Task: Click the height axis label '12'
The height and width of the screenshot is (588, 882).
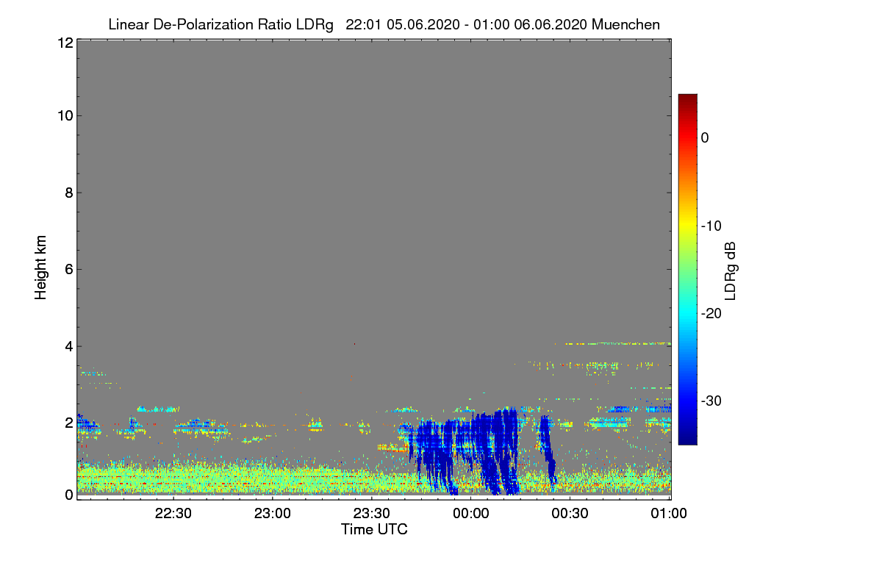Action: pos(65,43)
